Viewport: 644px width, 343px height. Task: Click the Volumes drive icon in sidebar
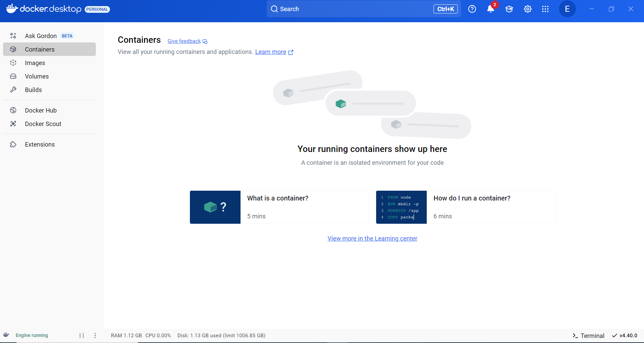[x=13, y=76]
